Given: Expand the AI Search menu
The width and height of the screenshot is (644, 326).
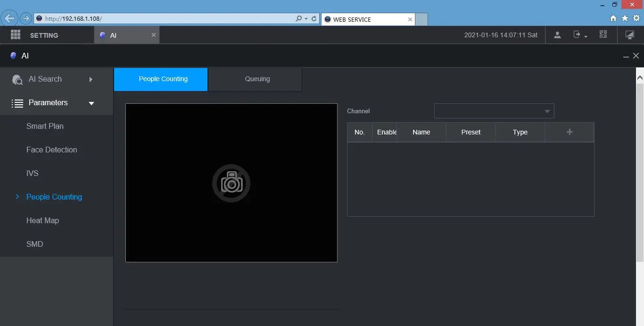Looking at the screenshot, I should tap(57, 79).
